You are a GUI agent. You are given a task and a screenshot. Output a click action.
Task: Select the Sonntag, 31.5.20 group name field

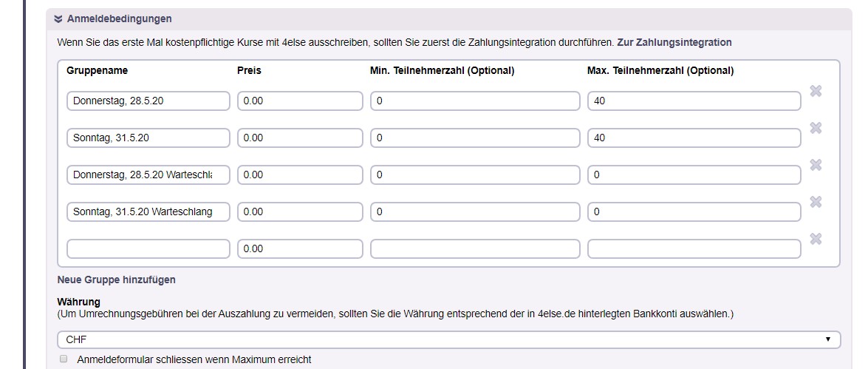(148, 138)
